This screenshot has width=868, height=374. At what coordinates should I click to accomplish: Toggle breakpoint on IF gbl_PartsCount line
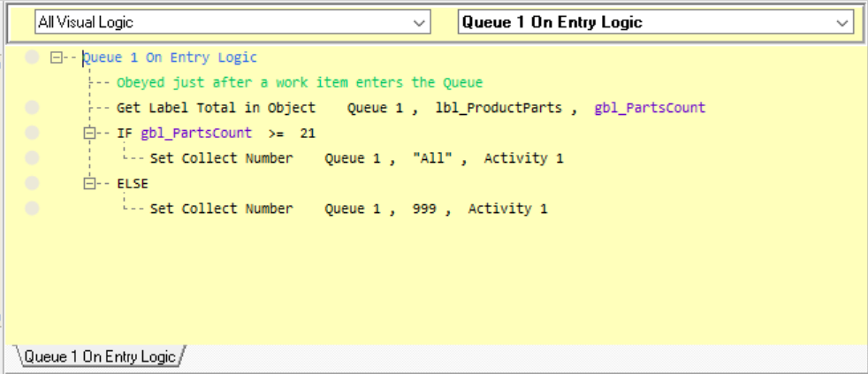pyautogui.click(x=32, y=133)
